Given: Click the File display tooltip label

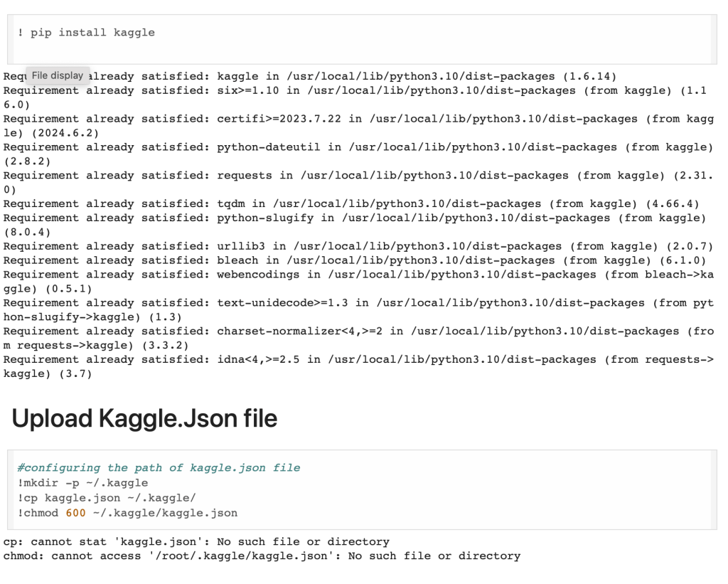Looking at the screenshot, I should pos(58,75).
